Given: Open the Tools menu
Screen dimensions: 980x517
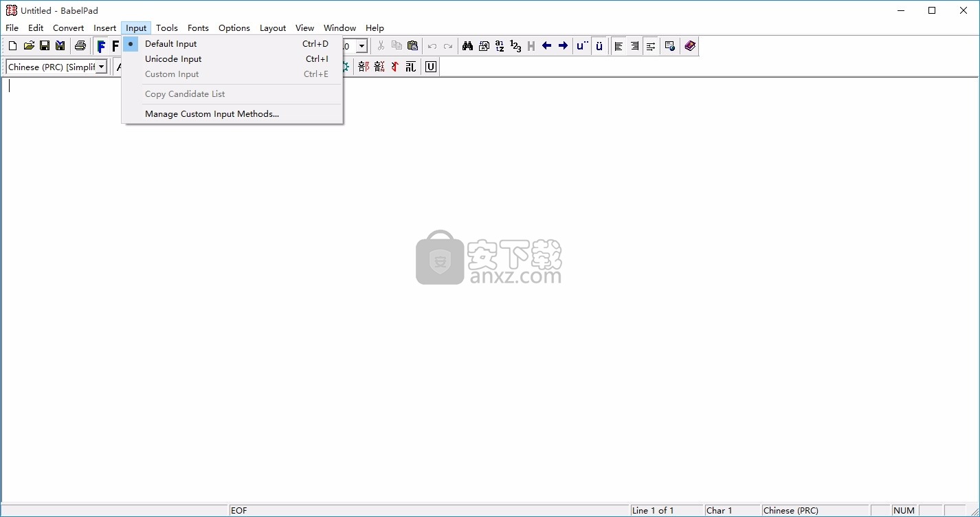Looking at the screenshot, I should click(x=167, y=28).
